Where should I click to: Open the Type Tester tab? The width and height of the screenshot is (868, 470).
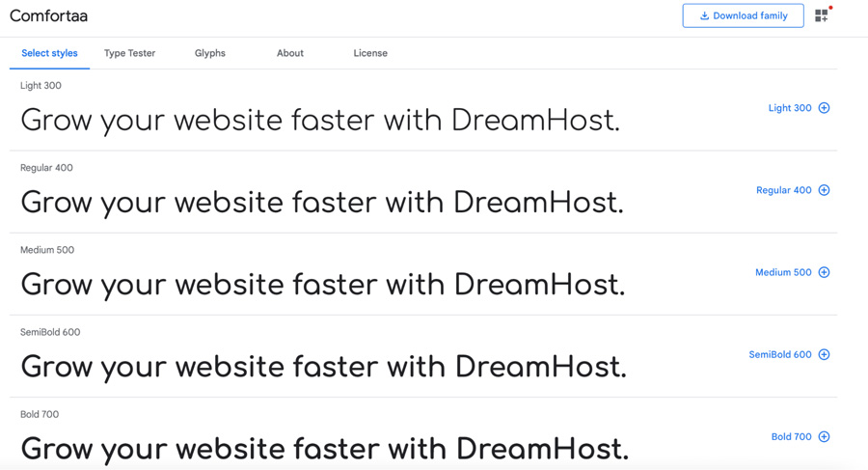[x=129, y=53]
